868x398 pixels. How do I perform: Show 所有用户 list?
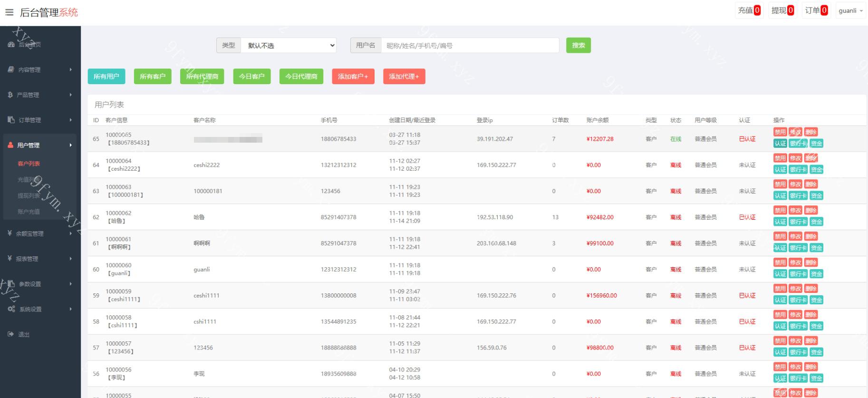coord(106,76)
